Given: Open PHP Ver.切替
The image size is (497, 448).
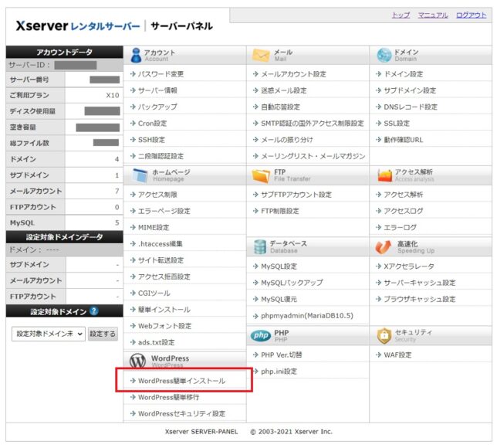Looking at the screenshot, I should [281, 355].
